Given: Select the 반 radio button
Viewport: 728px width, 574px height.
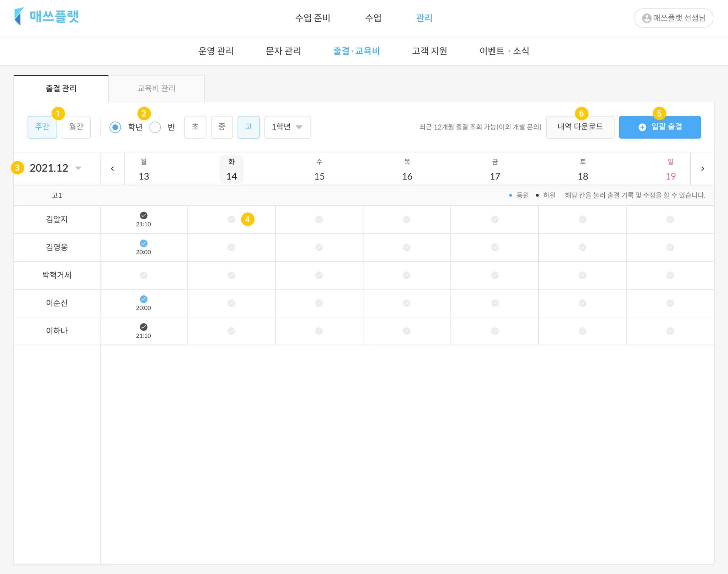Looking at the screenshot, I should 155,127.
